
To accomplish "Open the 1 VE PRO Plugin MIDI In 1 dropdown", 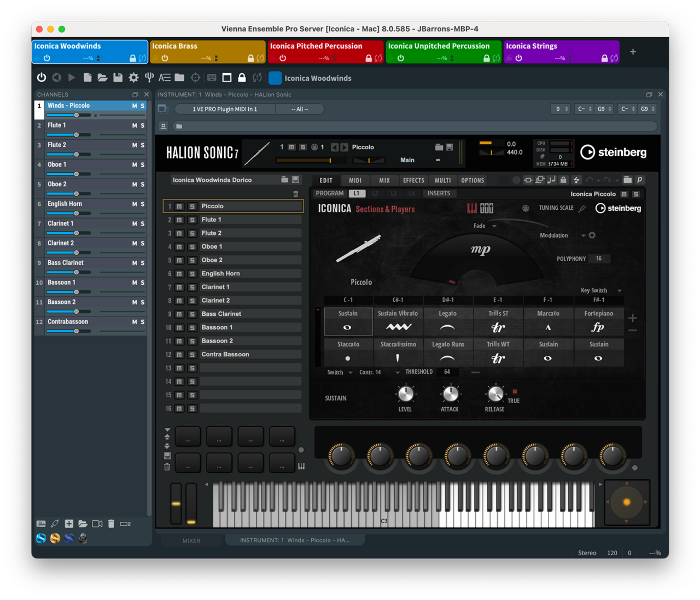I will 225,109.
